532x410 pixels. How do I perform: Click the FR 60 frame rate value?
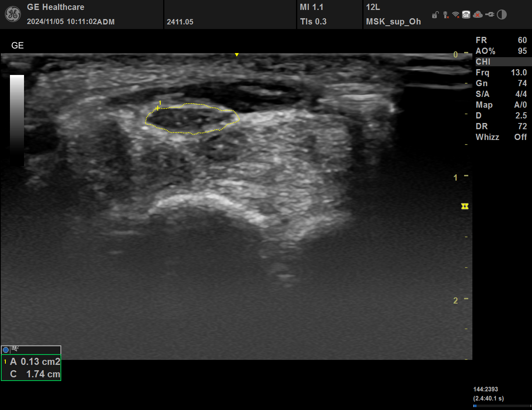click(x=501, y=40)
